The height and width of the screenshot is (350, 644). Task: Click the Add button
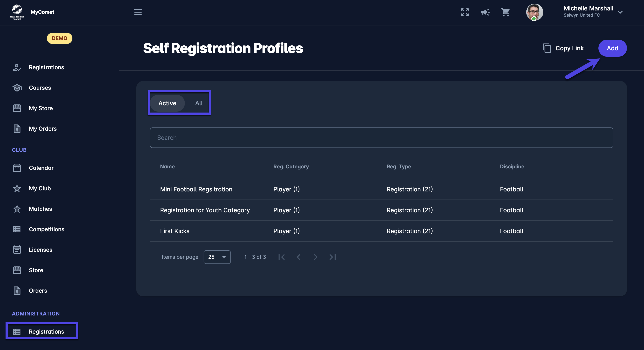612,48
